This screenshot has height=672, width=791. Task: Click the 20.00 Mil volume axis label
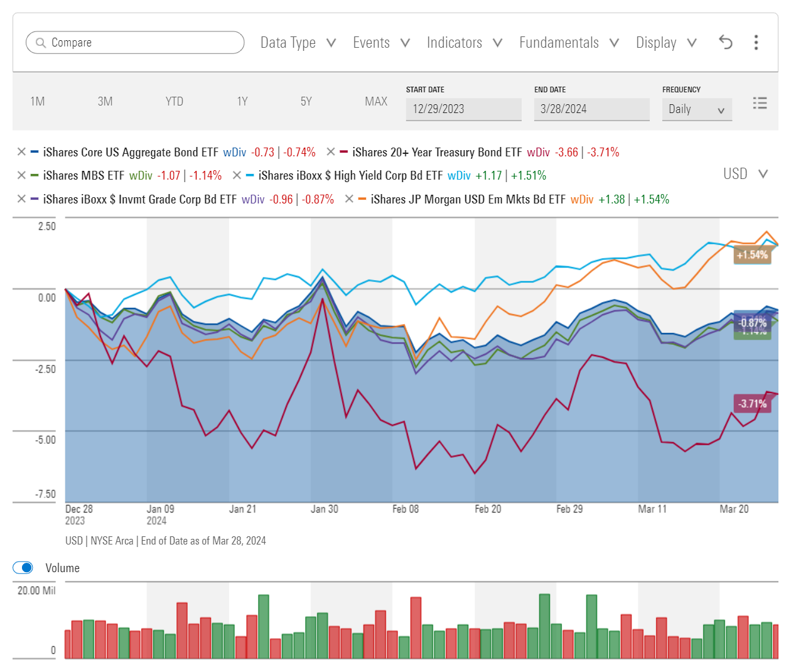36,590
